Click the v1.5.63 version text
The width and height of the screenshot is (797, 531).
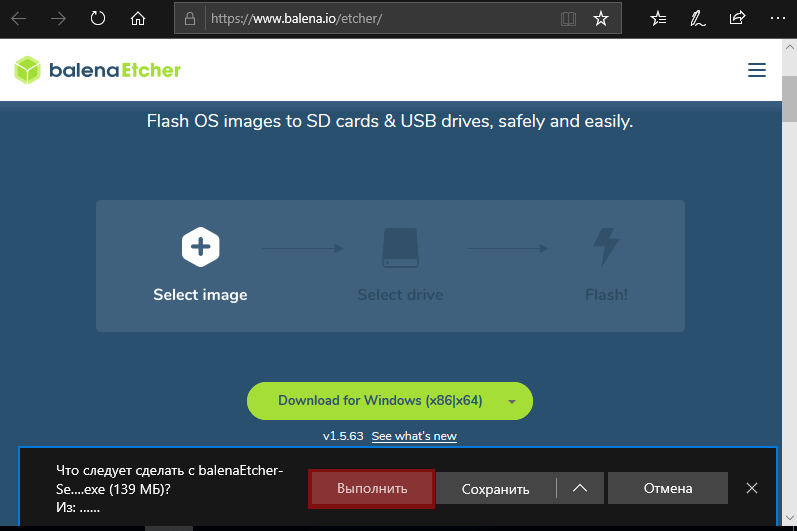coord(343,436)
